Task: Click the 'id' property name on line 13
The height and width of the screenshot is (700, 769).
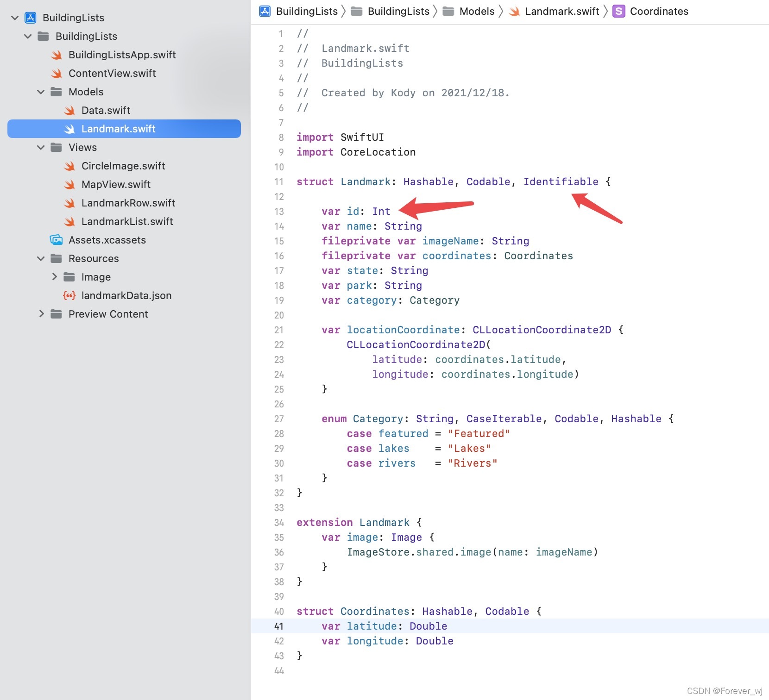Action: pos(353,211)
